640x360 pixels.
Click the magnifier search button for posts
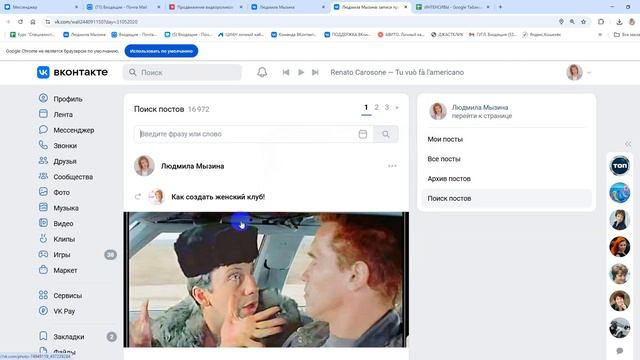[x=386, y=134]
